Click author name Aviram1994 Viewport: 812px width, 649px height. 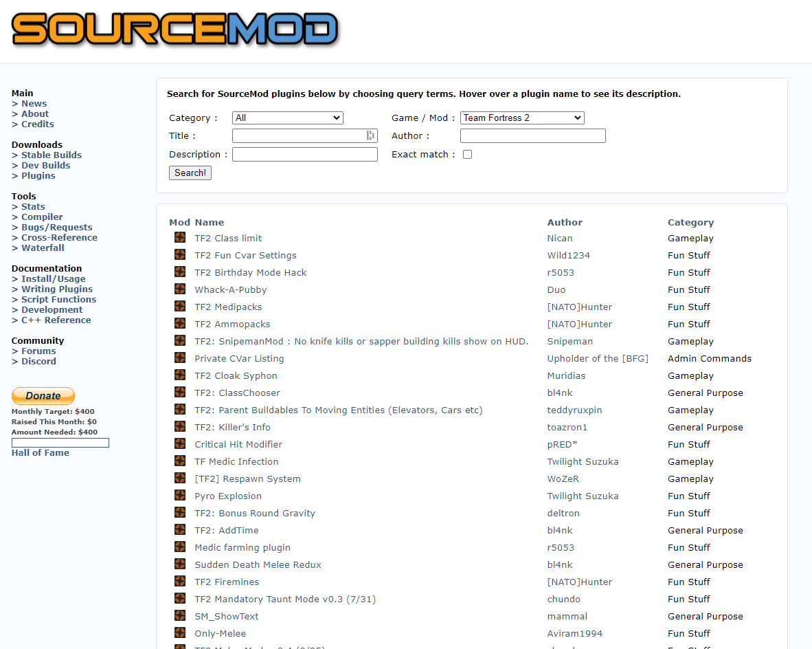(575, 633)
